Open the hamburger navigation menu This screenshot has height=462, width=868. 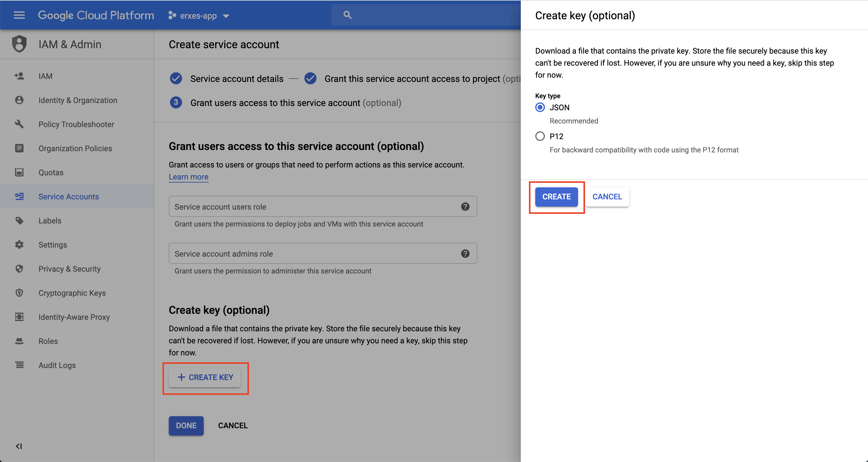pyautogui.click(x=19, y=15)
